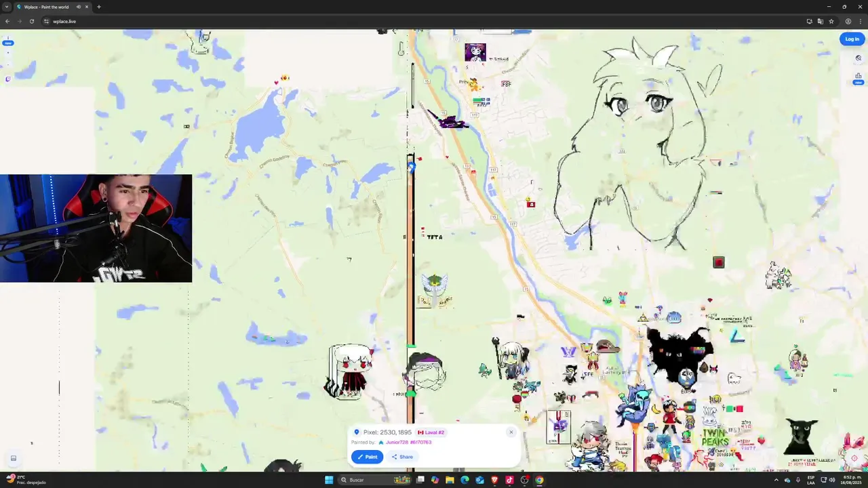The height and width of the screenshot is (488, 868).
Task: Click the microphone icon in system tray
Action: click(798, 480)
